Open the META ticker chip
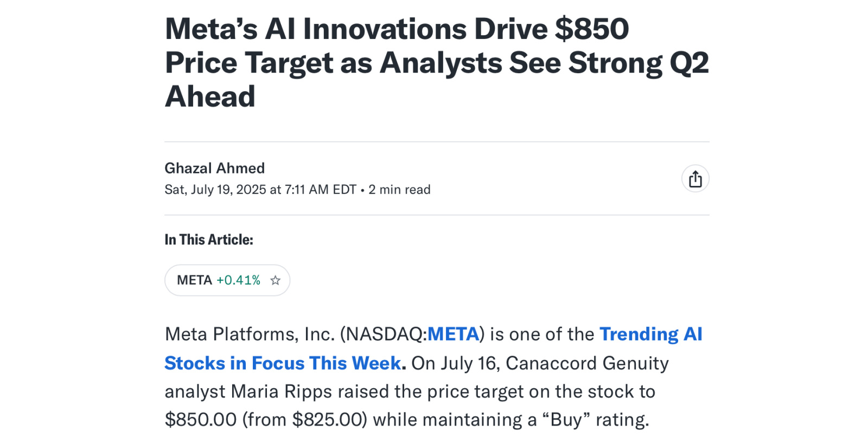Viewport: 868px width, 438px height. point(227,280)
